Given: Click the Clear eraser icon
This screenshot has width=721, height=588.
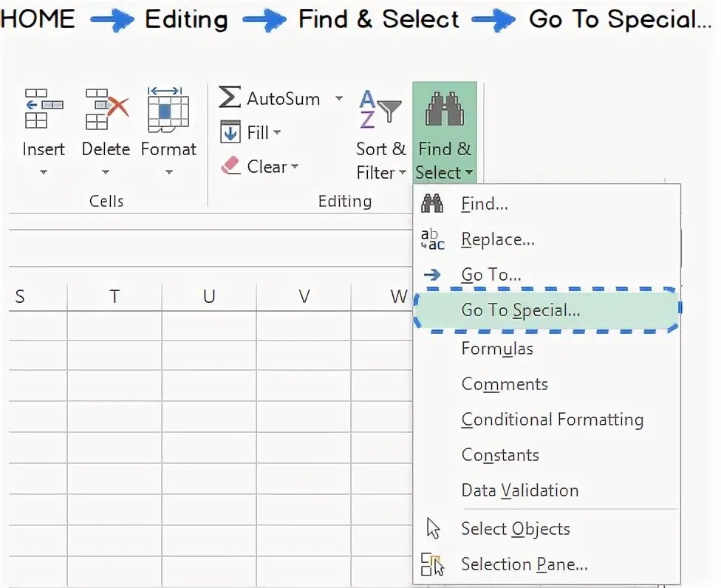Looking at the screenshot, I should [x=230, y=166].
